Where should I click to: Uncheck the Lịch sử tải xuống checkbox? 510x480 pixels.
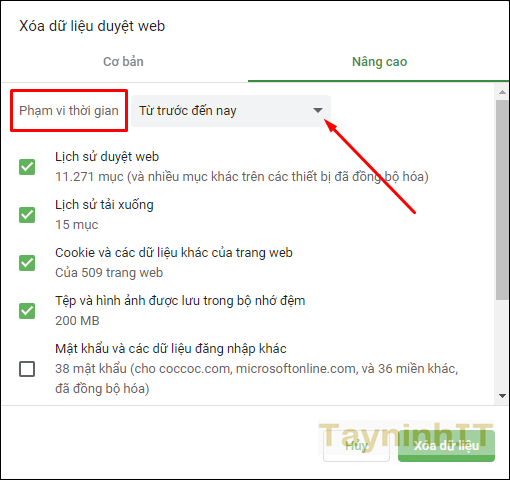[27, 215]
